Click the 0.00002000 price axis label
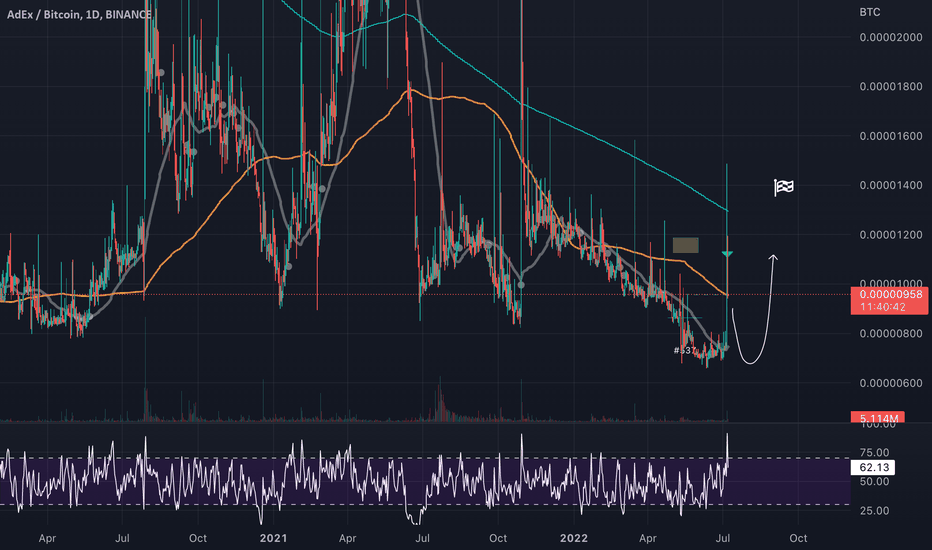932x550 pixels. click(890, 37)
